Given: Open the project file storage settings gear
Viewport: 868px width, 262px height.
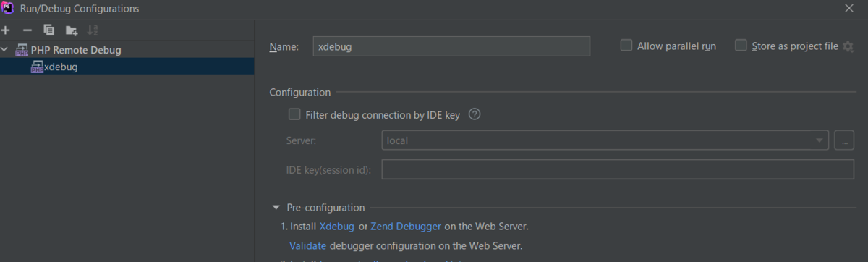Looking at the screenshot, I should click(848, 46).
